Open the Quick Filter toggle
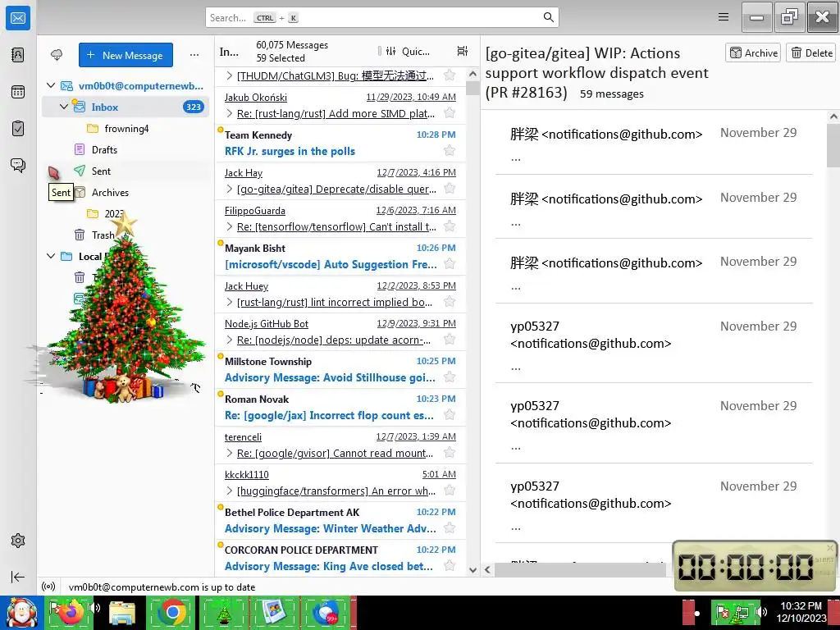Screen dimensions: 840x630 click(x=409, y=52)
